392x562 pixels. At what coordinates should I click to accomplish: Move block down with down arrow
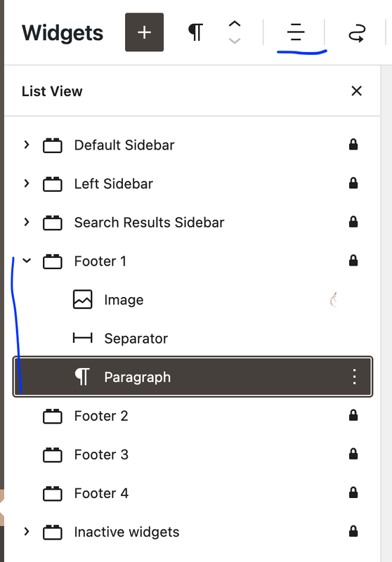point(235,41)
